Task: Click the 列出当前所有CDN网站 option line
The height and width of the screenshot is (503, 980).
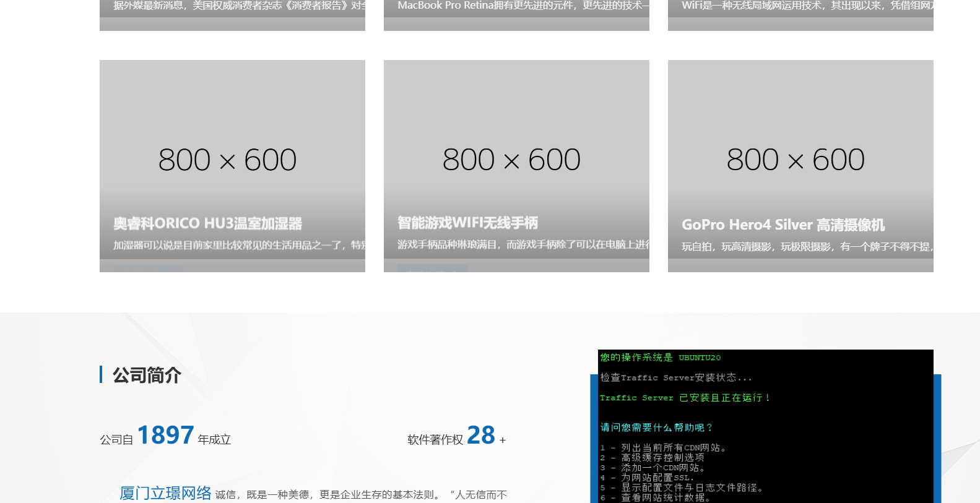Action: [x=662, y=447]
